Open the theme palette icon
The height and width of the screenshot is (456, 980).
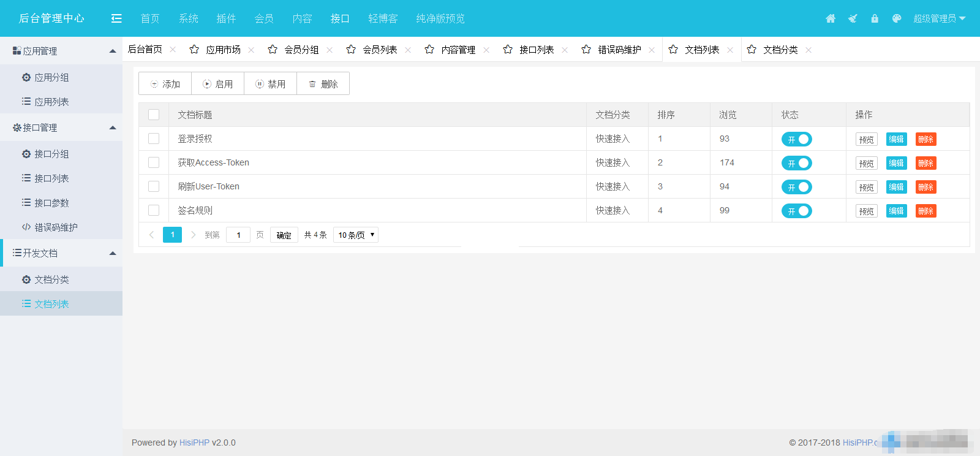pyautogui.click(x=897, y=18)
